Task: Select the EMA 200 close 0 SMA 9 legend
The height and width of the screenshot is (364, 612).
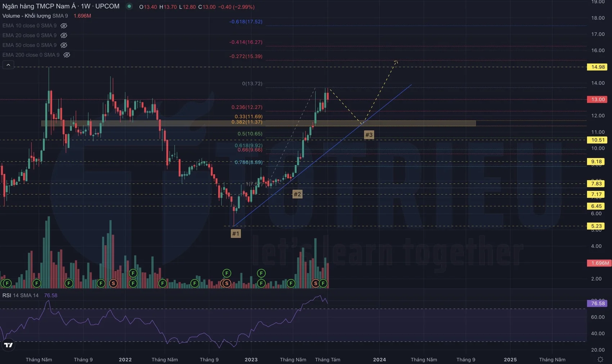Action: pos(31,55)
